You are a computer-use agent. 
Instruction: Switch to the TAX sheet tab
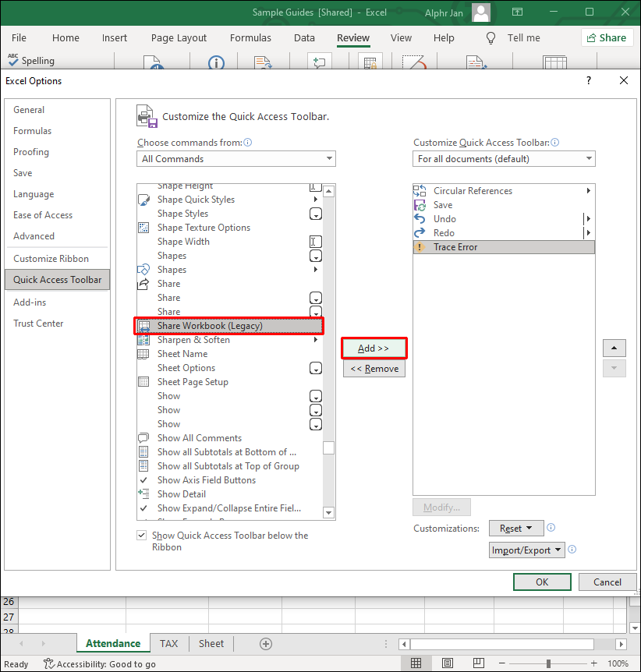pyautogui.click(x=169, y=643)
